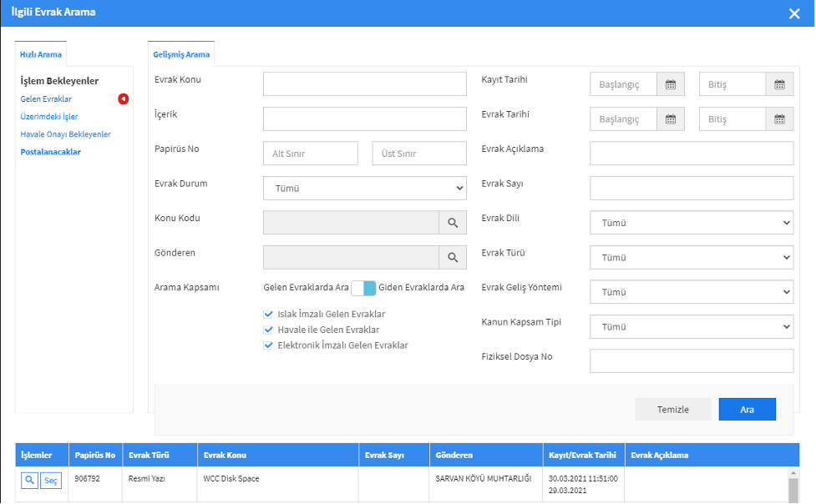Open Evrak Tarihi Bitiş calendar picker
This screenshot has width=816, height=504.
(x=779, y=119)
